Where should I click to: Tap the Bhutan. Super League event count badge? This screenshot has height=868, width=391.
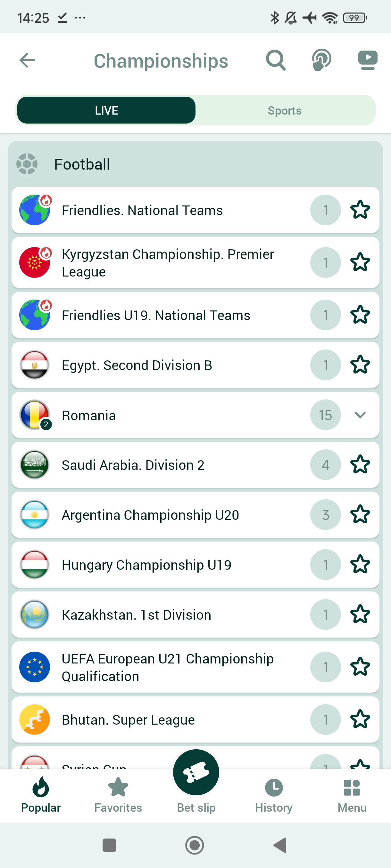325,719
